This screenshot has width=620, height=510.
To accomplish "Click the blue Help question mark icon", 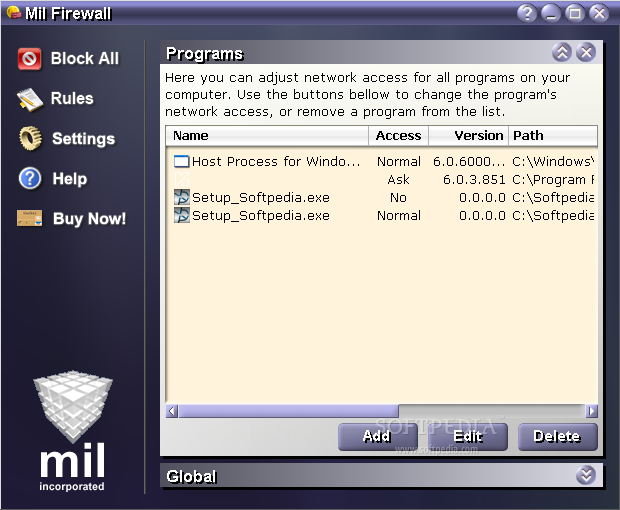I will 30,178.
